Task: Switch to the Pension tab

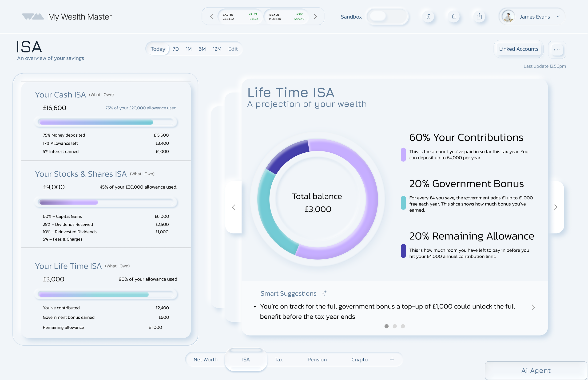Action: [x=317, y=360]
